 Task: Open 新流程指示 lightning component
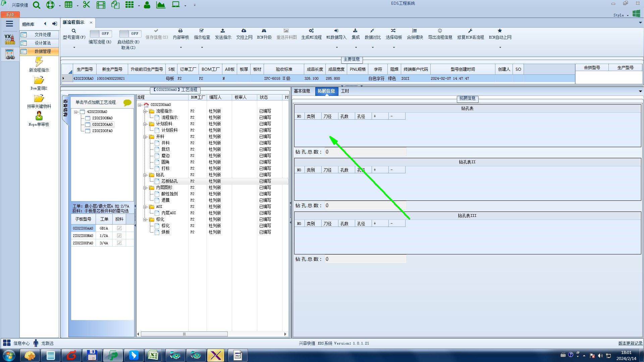tap(39, 64)
